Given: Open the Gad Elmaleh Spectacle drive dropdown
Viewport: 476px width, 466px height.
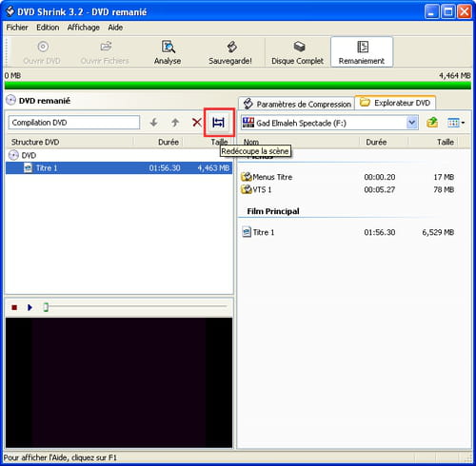Looking at the screenshot, I should point(411,123).
